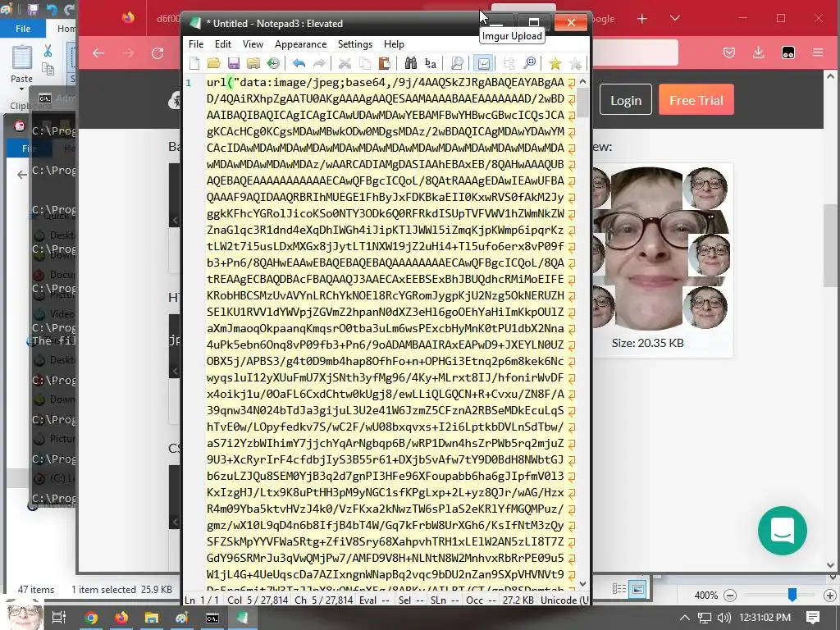Click the browser page scrollbar down arrow
This screenshot has height=630, width=840.
pyautogui.click(x=830, y=564)
